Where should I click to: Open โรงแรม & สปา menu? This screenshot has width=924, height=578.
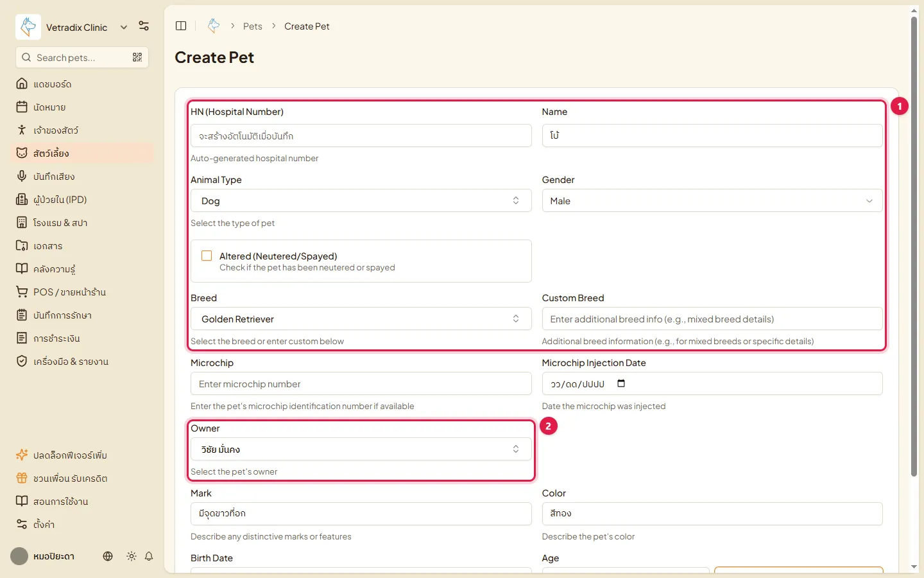82,223
